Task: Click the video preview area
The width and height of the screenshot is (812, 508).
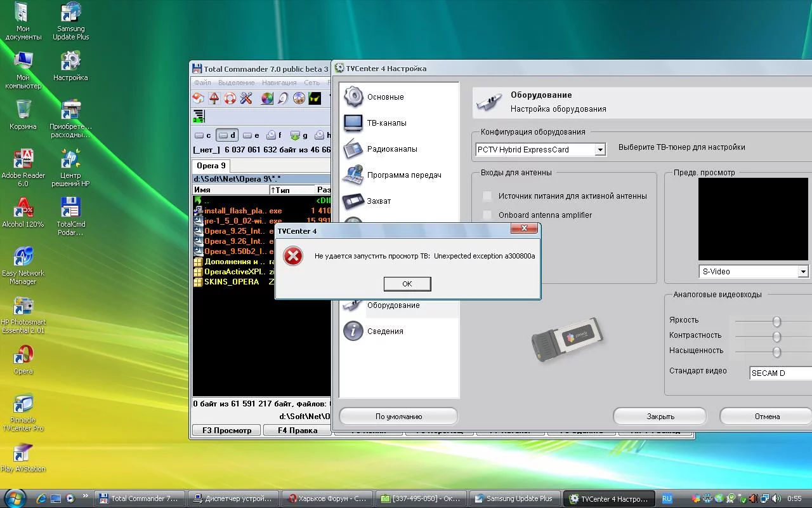Action: pyautogui.click(x=753, y=219)
